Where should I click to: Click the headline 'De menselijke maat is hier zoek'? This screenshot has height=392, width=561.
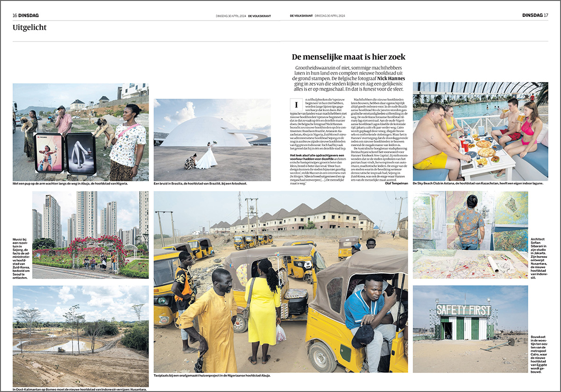pos(348,57)
